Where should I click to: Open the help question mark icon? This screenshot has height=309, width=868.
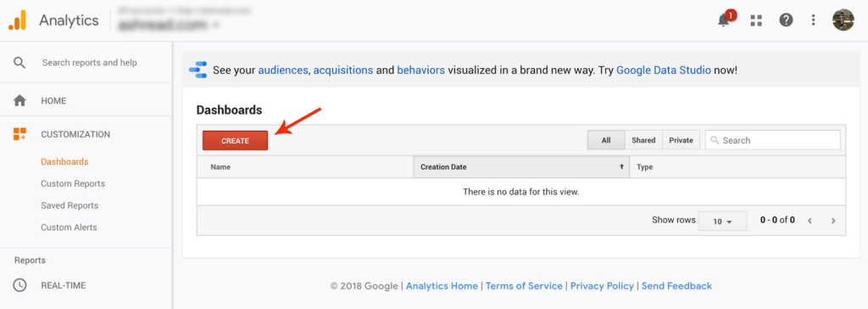pyautogui.click(x=786, y=20)
